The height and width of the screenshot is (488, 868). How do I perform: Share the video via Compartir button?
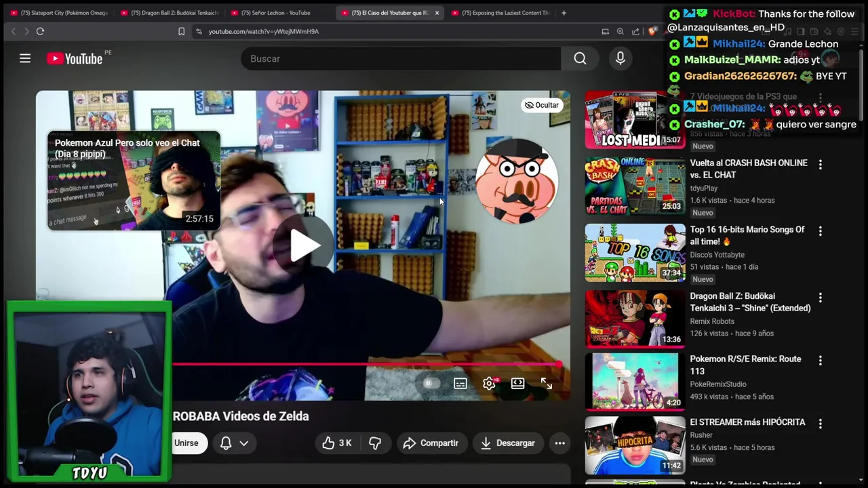click(x=430, y=443)
